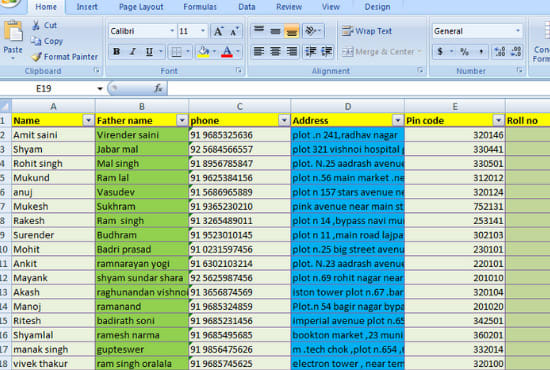This screenshot has width=550, height=370.
Task: Open the font size 11 dropdown
Action: [203, 31]
